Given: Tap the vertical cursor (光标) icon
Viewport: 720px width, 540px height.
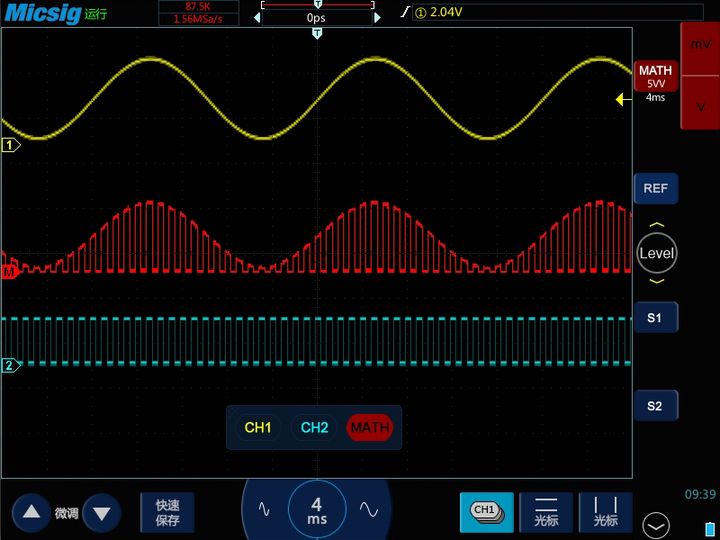Looking at the screenshot, I should pos(605,511).
